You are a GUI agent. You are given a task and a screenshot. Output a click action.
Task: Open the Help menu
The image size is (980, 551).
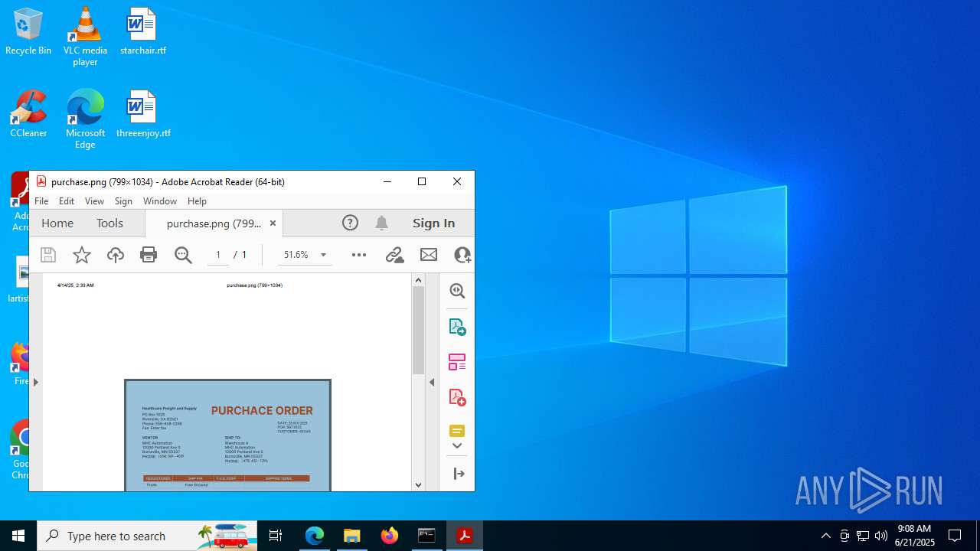197,201
